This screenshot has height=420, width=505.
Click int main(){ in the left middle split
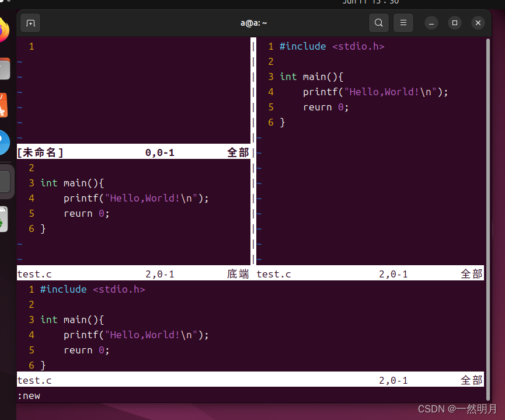pyautogui.click(x=72, y=183)
